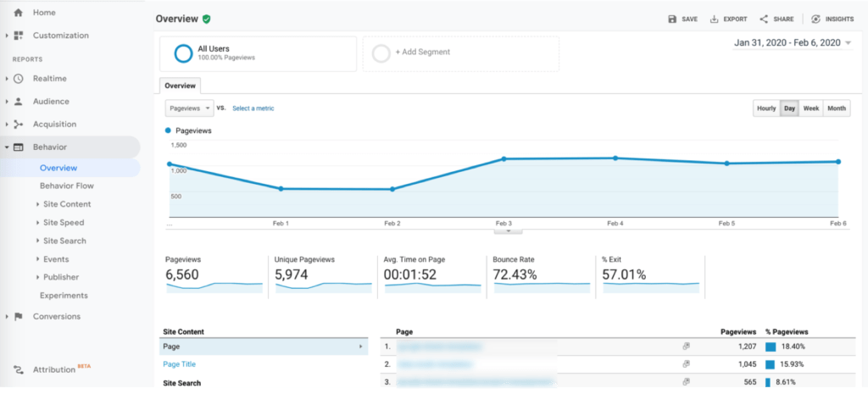This screenshot has height=394, width=868.
Task: Click the SHARE button label
Action: pyautogui.click(x=783, y=19)
